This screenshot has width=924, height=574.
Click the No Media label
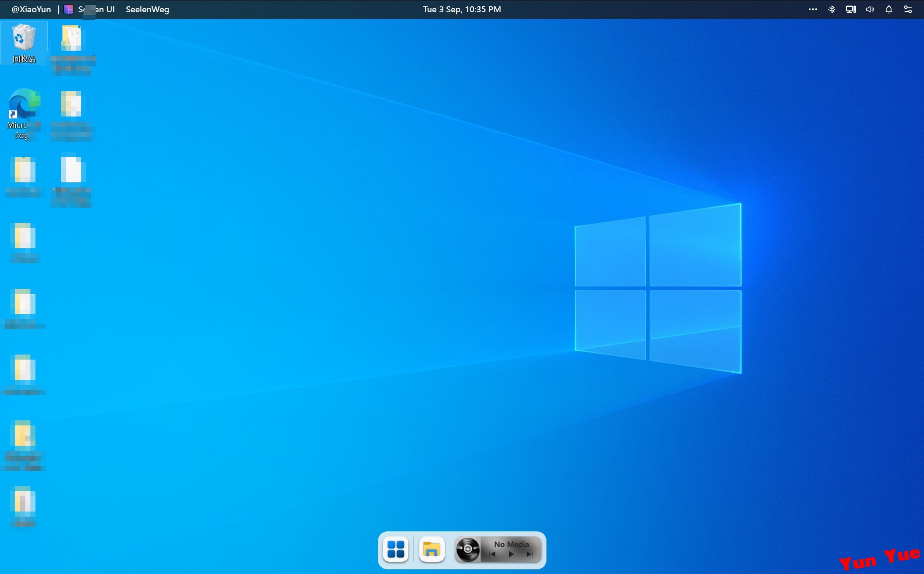(x=511, y=544)
